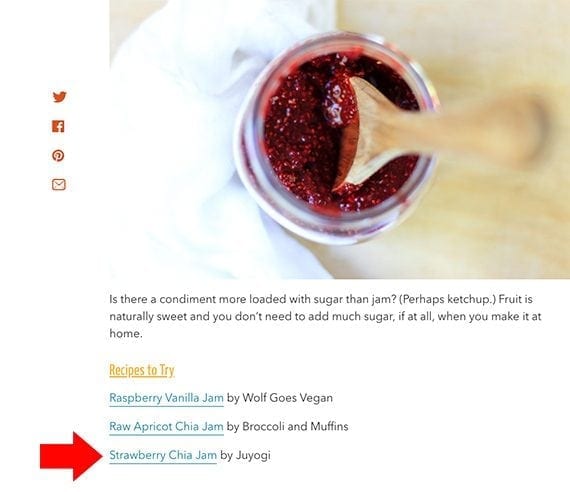Pin this recipe with the Pinterest icon
This screenshot has height=492, width=570.
coord(58,155)
